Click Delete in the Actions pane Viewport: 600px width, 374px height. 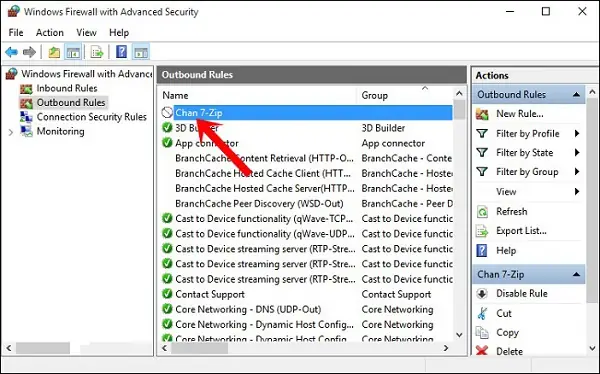[509, 351]
